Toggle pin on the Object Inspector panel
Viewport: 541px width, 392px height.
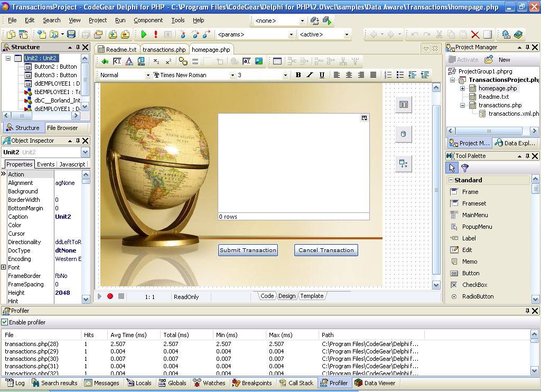tap(78, 141)
